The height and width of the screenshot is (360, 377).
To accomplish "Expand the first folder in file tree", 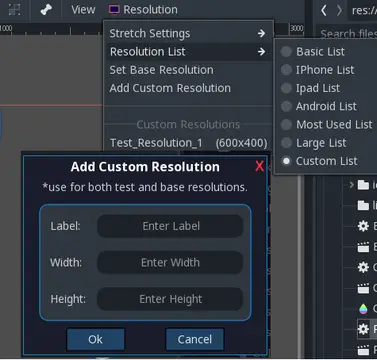I will [351, 184].
